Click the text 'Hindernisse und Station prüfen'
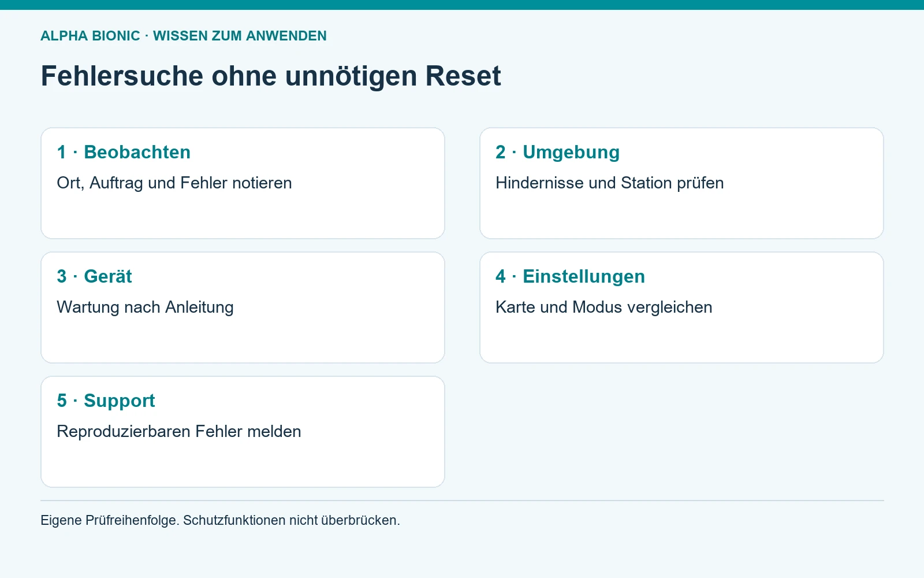Viewport: 924px width, 578px height. tap(609, 183)
